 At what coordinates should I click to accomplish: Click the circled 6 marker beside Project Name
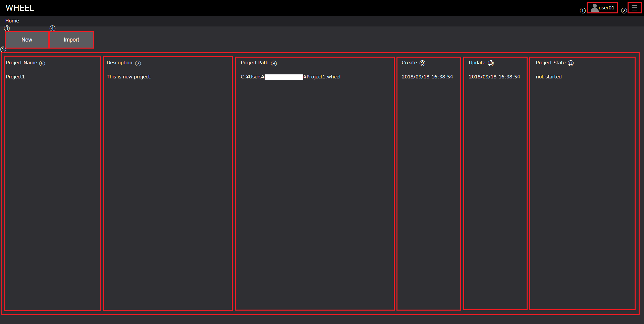(42, 63)
